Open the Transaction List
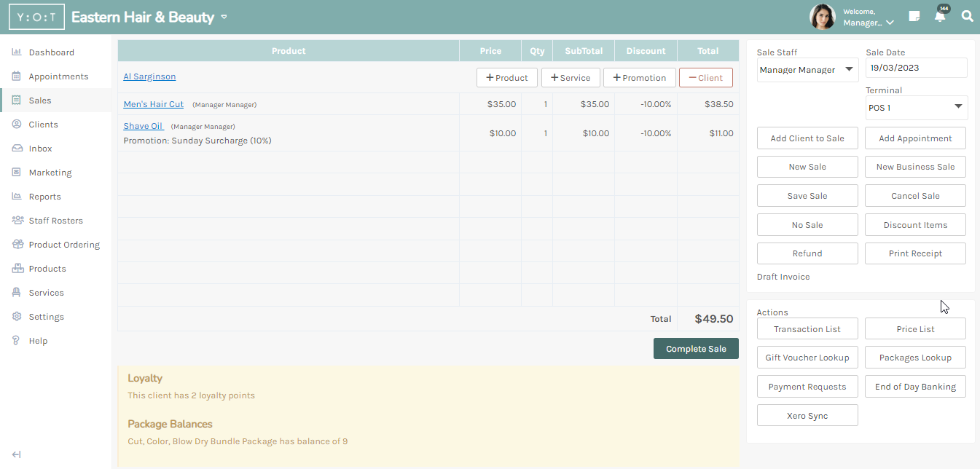This screenshot has height=469, width=980. pyautogui.click(x=807, y=329)
